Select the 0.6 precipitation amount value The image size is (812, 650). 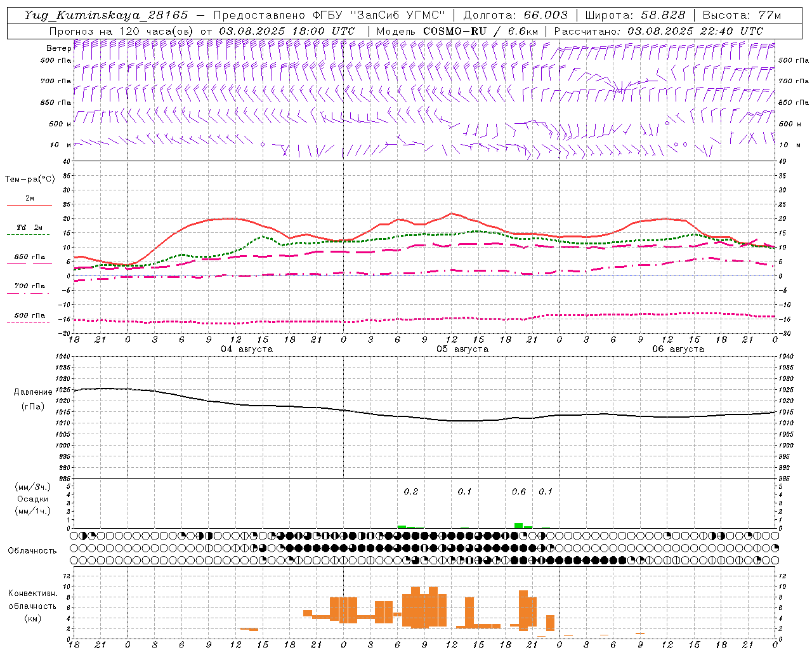point(519,491)
